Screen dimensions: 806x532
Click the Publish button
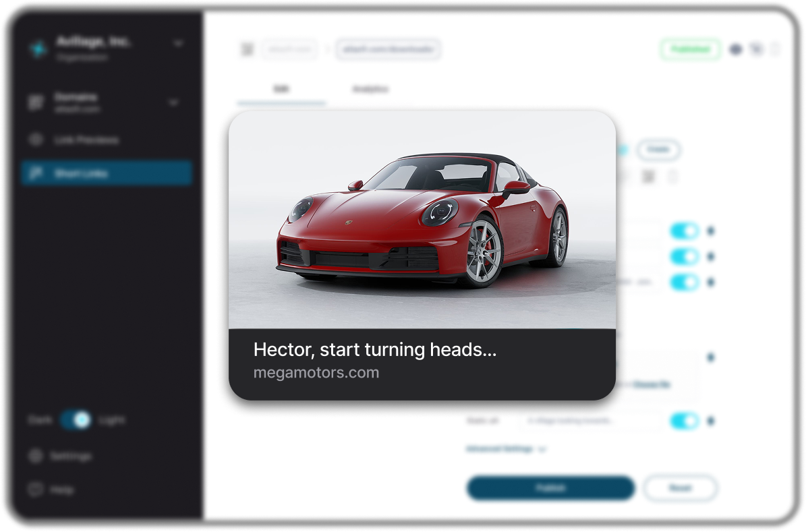550,488
